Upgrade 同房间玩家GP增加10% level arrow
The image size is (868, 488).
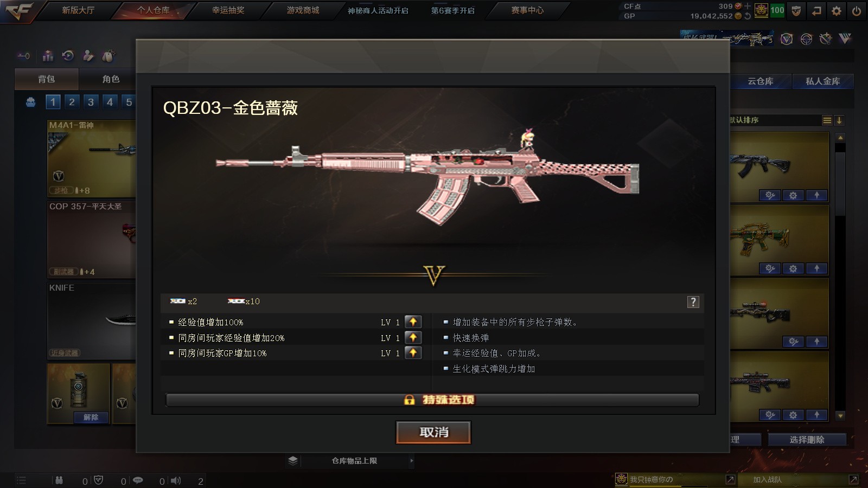click(x=413, y=352)
